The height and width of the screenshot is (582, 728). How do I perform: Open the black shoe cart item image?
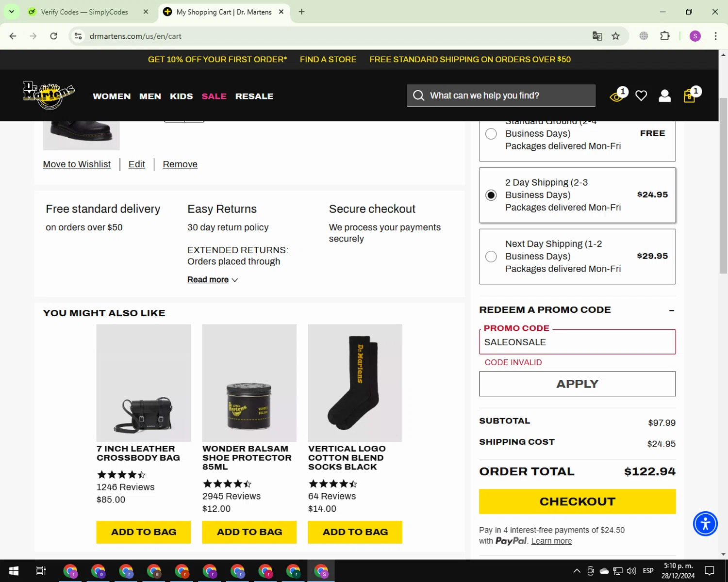click(81, 135)
